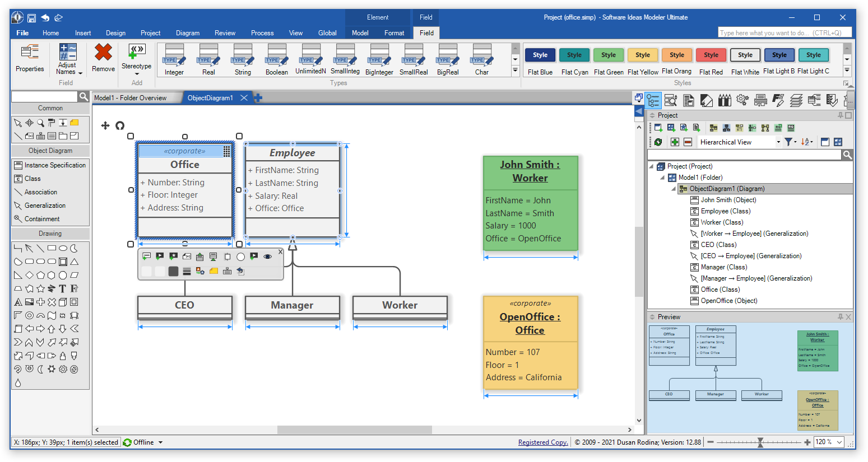Open field Properties in the ribbon
Viewport: 868px width, 462px height.
point(30,59)
